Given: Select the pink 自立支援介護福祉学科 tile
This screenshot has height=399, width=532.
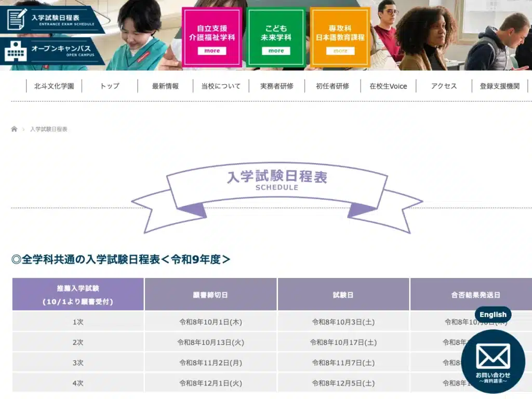Looking at the screenshot, I should pyautogui.click(x=212, y=37).
